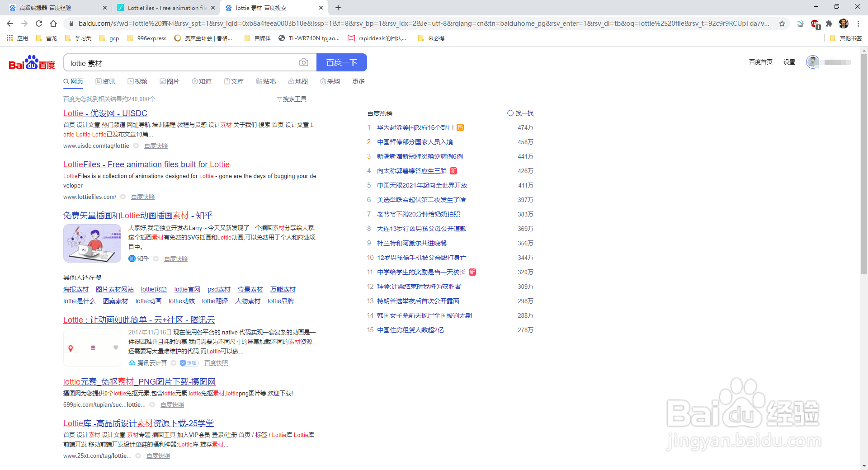
Task: Open hot topic 华为起诉美国政府16个部门
Action: tap(415, 127)
